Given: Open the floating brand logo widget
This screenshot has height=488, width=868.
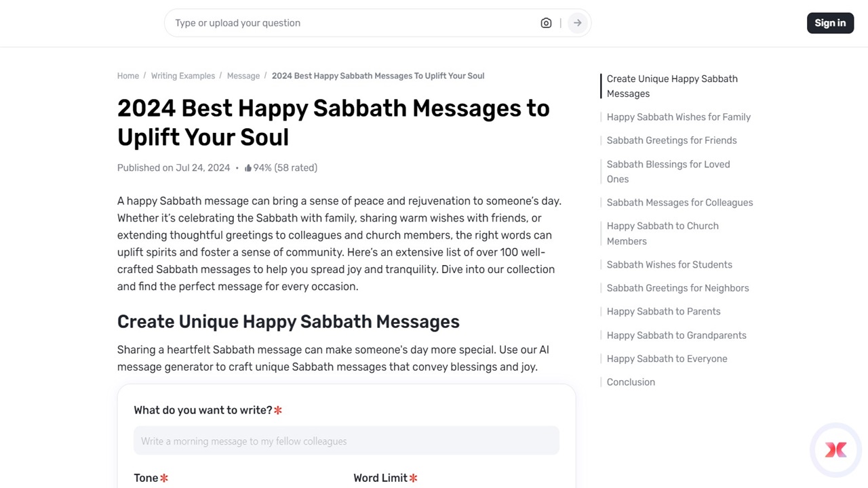Looking at the screenshot, I should (x=835, y=449).
